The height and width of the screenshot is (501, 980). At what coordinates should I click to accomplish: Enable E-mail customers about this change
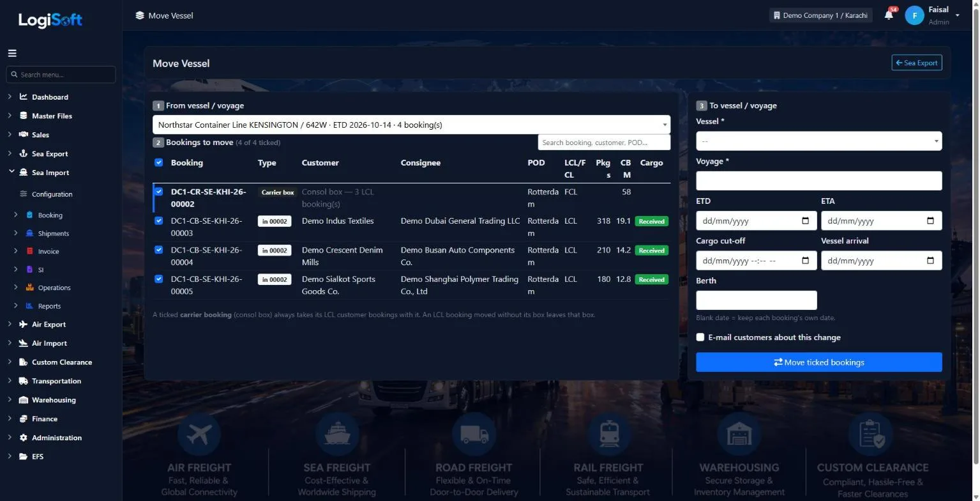tap(700, 337)
